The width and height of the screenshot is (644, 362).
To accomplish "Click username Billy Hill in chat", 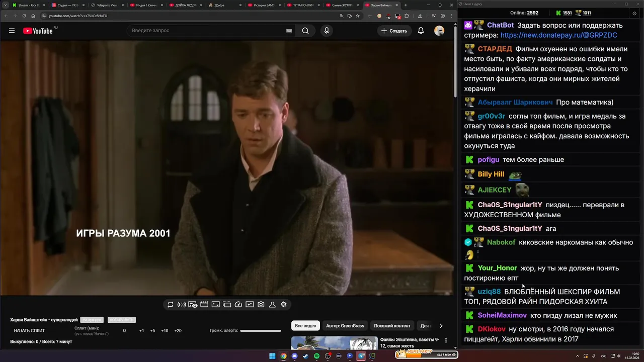I will (491, 174).
